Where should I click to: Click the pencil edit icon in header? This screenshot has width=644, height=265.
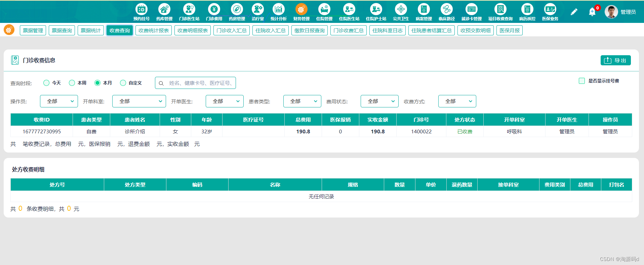click(574, 12)
